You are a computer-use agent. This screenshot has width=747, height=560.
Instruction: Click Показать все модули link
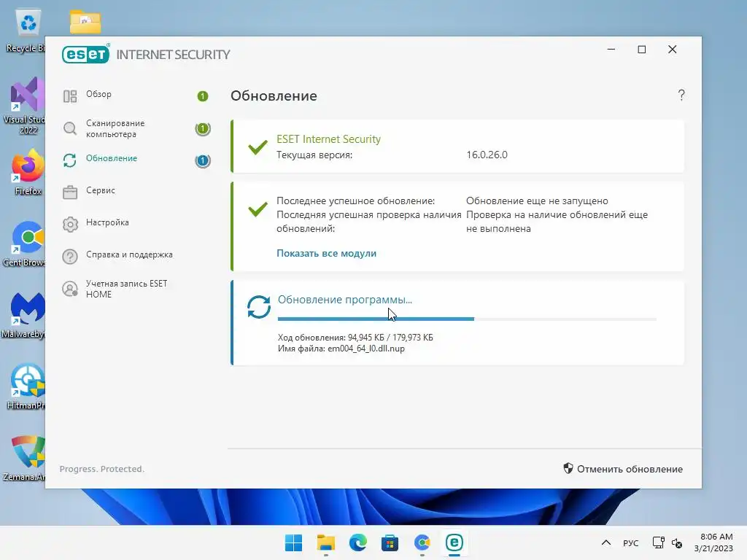(326, 253)
